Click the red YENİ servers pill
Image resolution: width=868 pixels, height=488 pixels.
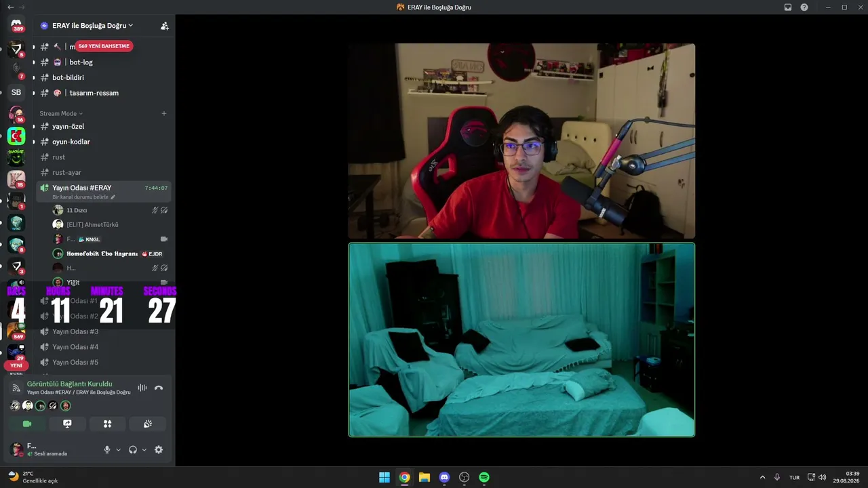coord(16,365)
